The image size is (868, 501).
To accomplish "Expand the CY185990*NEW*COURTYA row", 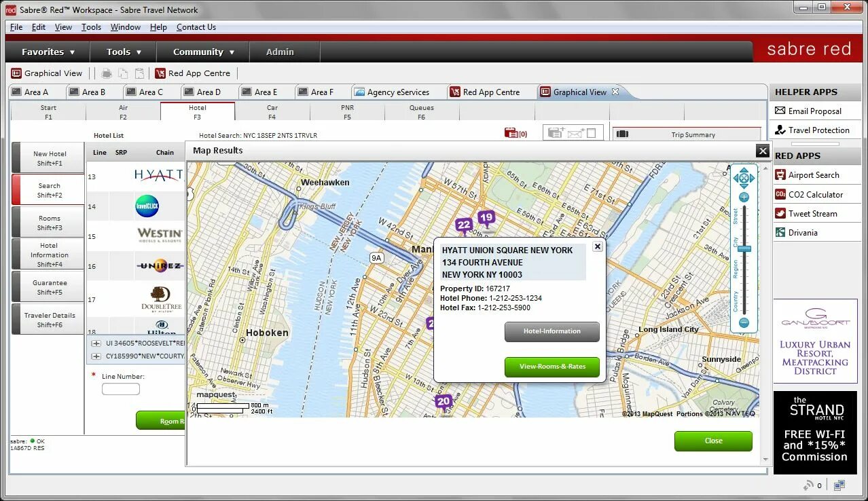I will (x=96, y=356).
